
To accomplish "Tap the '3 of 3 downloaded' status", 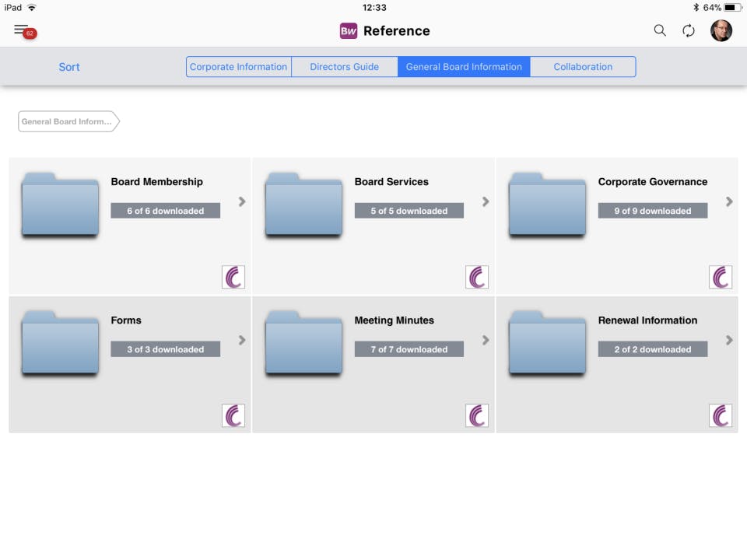I will coord(165,349).
